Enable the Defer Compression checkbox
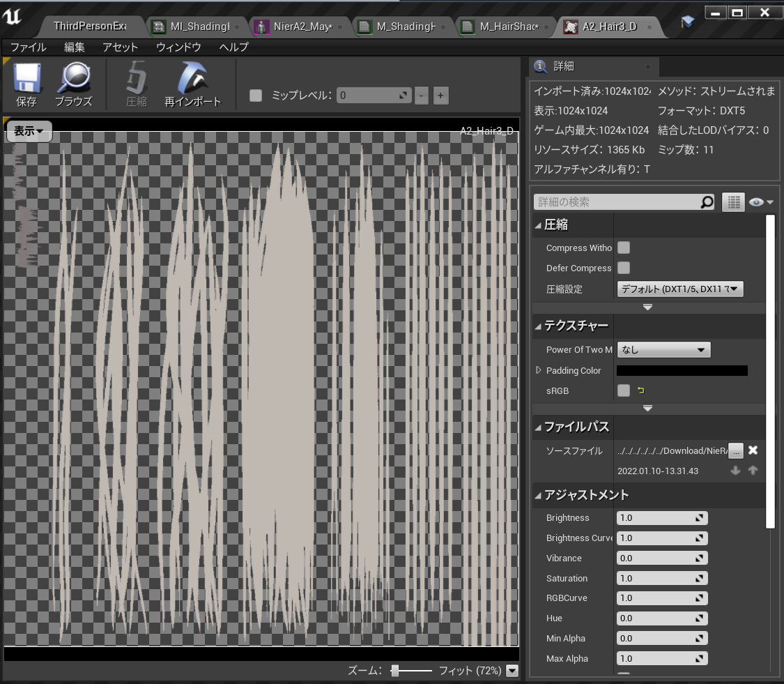The image size is (784, 684). click(624, 268)
